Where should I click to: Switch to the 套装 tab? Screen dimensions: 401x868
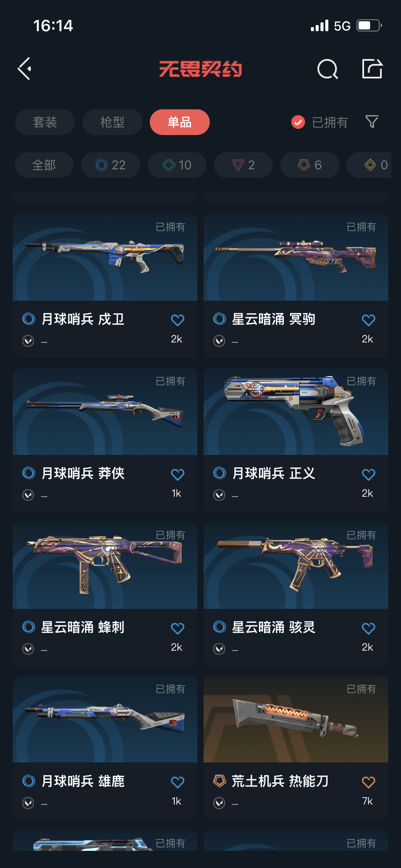point(45,122)
